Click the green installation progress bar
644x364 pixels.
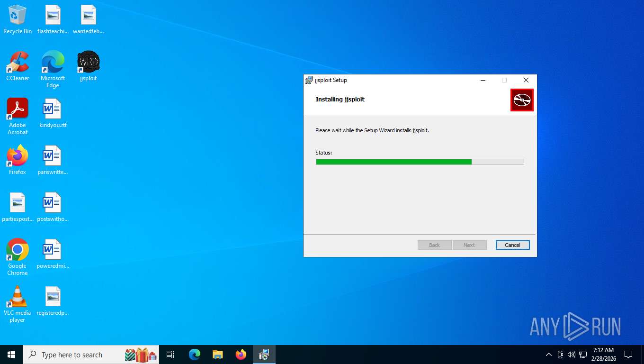pos(420,162)
